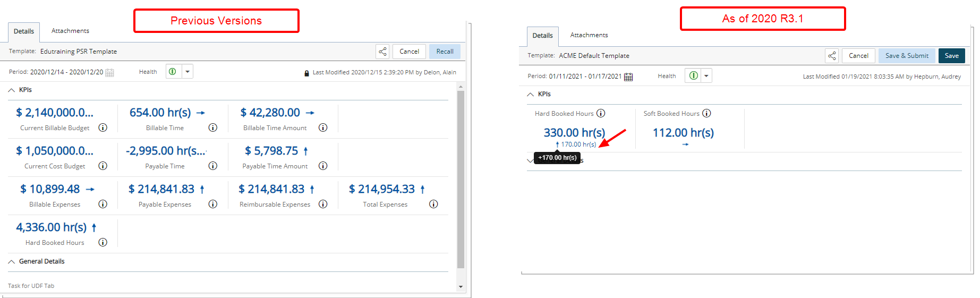Show info for Hard Booked Hours in right panel

[x=601, y=113]
